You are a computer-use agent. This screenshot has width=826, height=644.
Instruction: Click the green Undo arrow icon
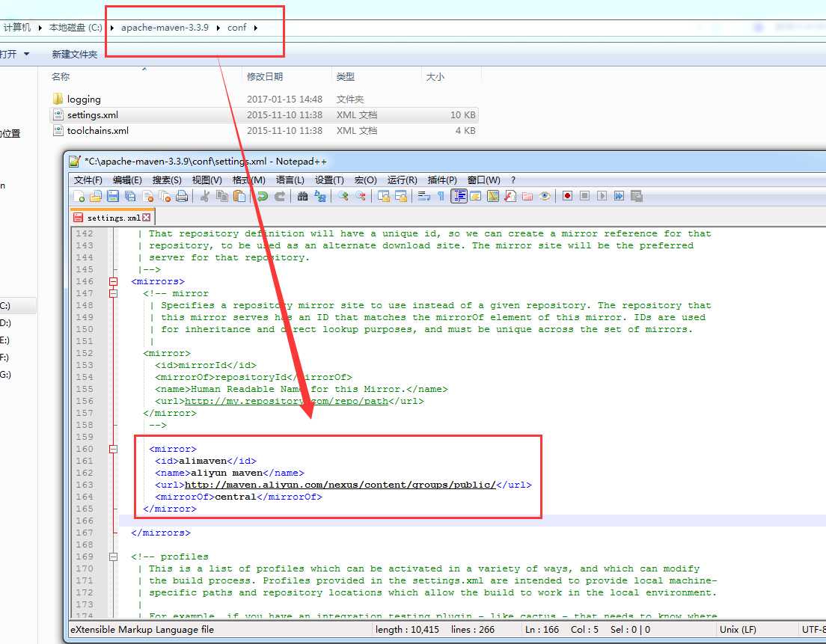coord(263,197)
